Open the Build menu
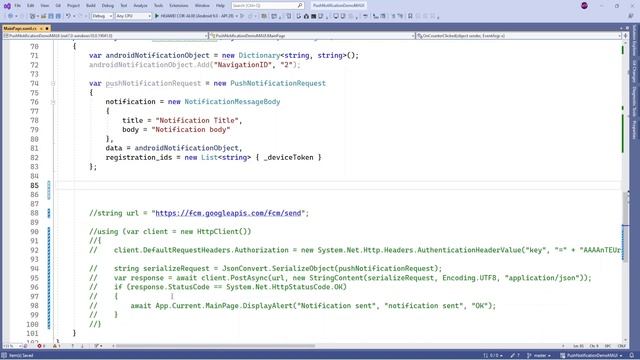This screenshot has width=640, height=360. coord(91,6)
